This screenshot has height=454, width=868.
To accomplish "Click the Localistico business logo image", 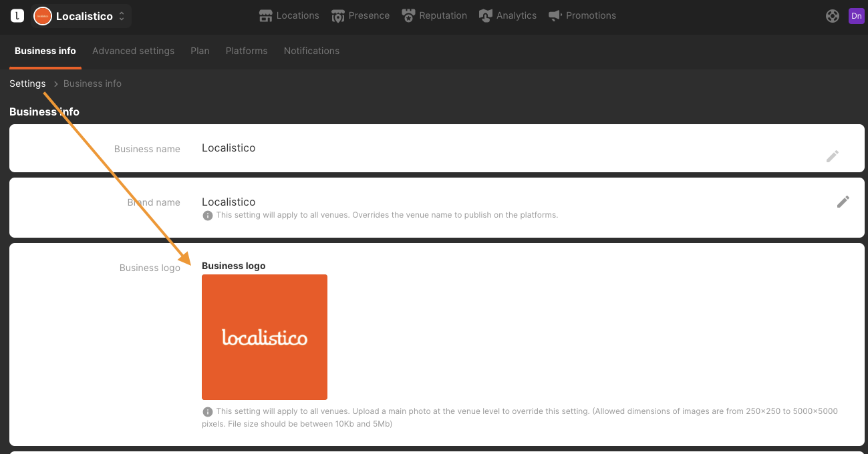I will [x=265, y=337].
